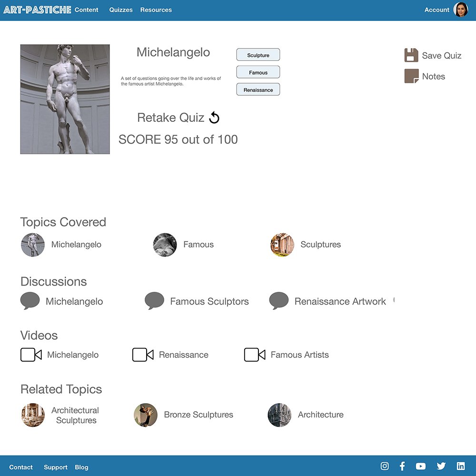Open the Bronze Sculptures related topic

tap(198, 415)
